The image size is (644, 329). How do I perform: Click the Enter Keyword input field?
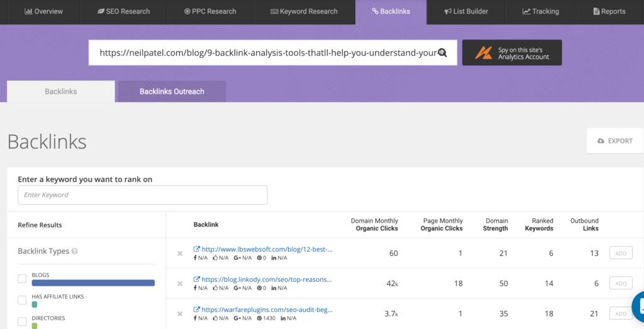tap(143, 194)
